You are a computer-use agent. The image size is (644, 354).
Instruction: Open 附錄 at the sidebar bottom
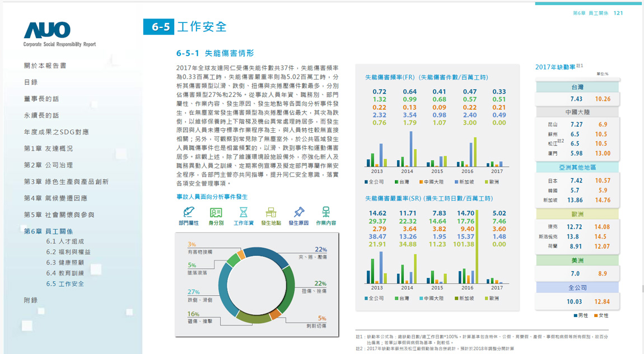pyautogui.click(x=31, y=300)
